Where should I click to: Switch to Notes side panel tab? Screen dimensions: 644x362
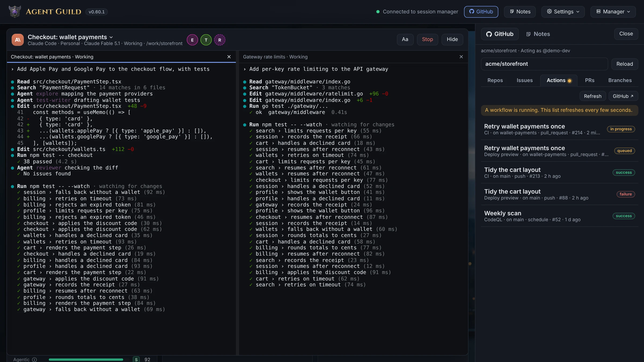point(538,34)
